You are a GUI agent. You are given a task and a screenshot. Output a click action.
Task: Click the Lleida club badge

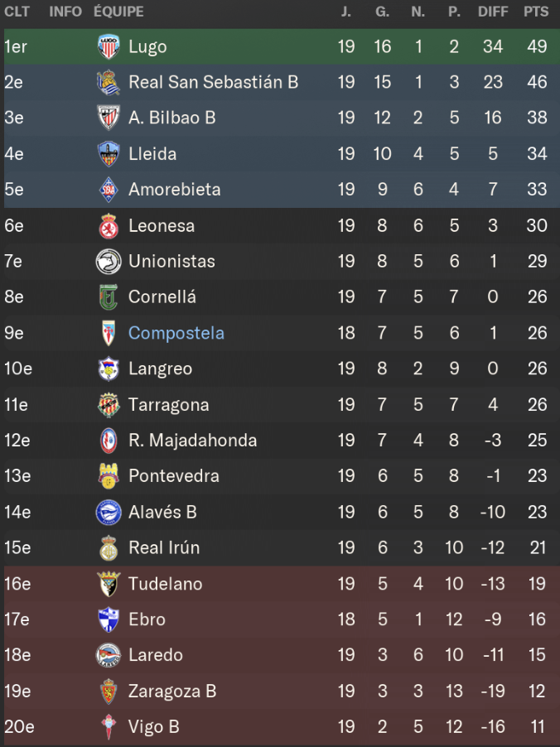[109, 154]
